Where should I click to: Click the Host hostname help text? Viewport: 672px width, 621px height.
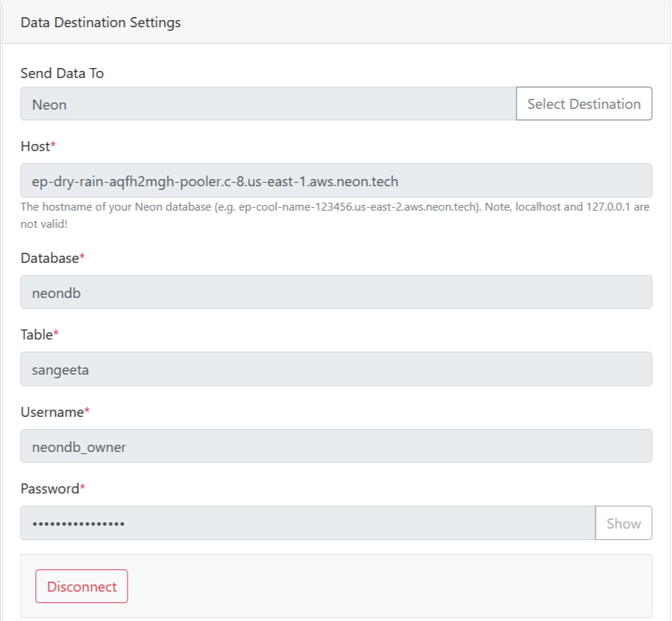[335, 215]
